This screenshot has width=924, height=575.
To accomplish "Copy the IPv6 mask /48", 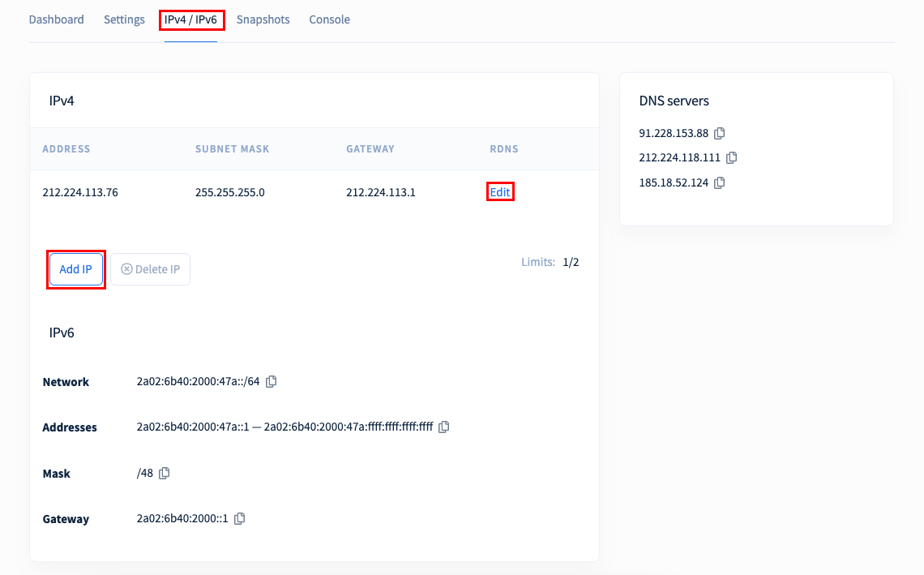I will pos(165,473).
